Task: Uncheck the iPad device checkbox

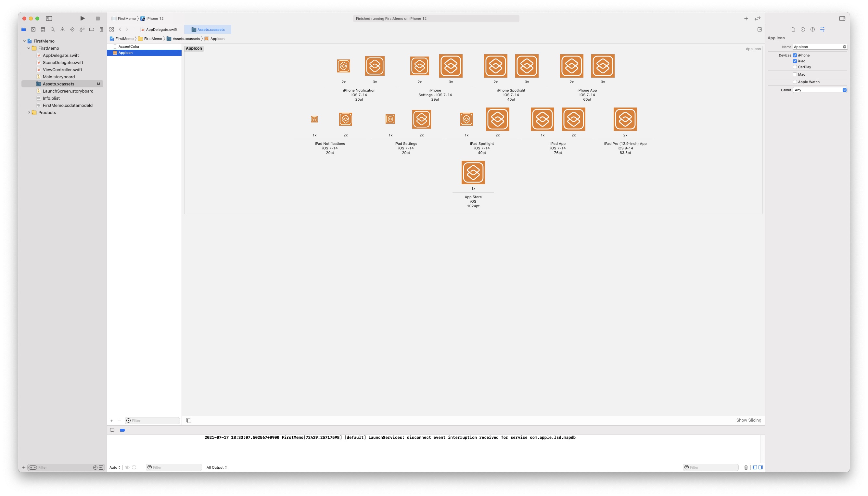Action: 795,61
